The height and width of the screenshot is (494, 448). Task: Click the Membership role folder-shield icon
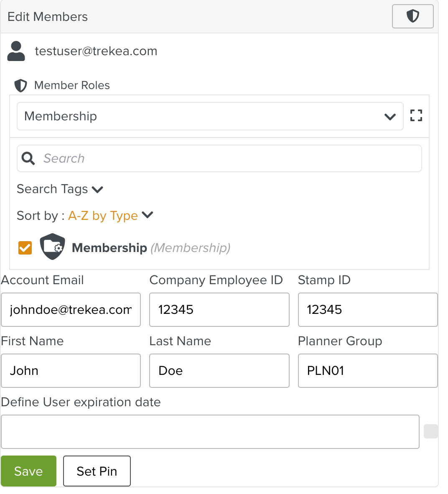click(52, 247)
